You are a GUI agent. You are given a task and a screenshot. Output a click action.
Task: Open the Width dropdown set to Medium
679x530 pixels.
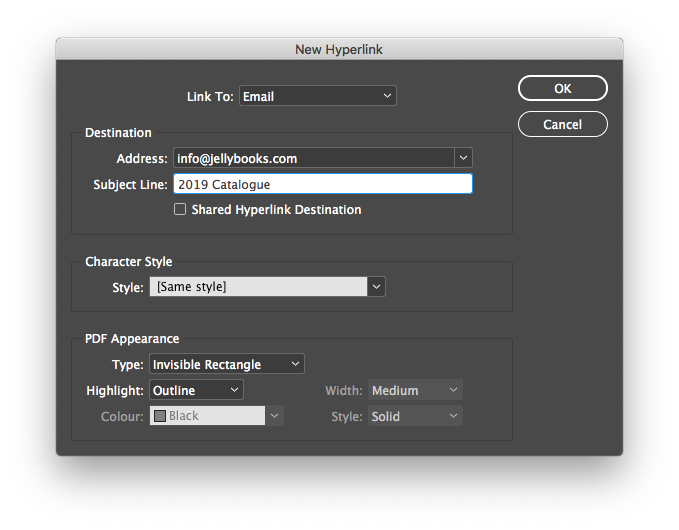click(415, 390)
